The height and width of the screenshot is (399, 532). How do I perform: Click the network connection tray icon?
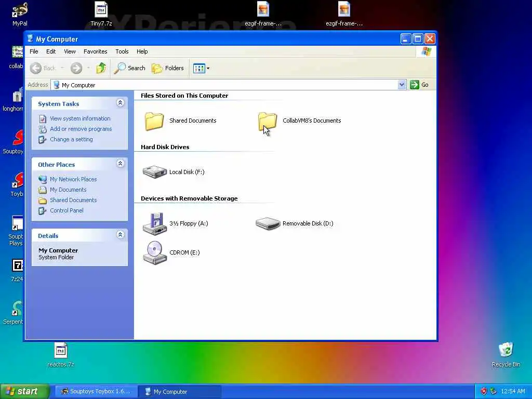coord(494,392)
